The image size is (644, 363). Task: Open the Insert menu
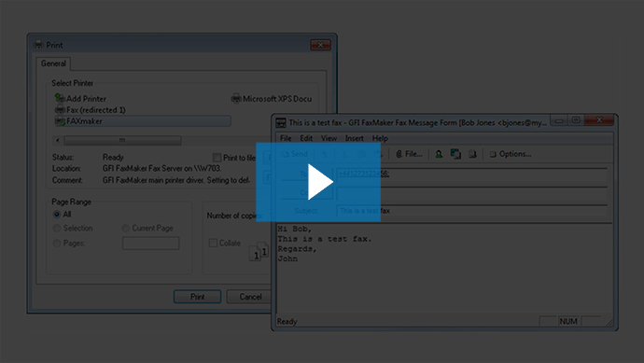click(x=354, y=138)
